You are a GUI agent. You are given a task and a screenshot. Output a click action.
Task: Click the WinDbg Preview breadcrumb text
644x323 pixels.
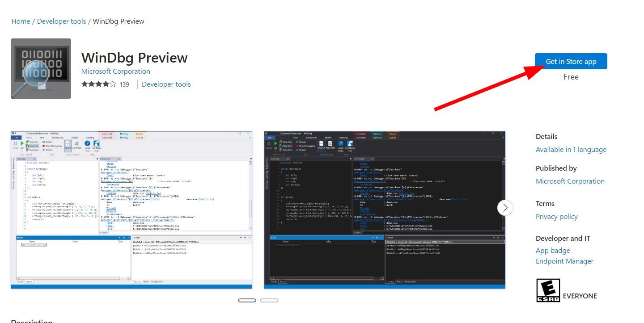pyautogui.click(x=119, y=21)
